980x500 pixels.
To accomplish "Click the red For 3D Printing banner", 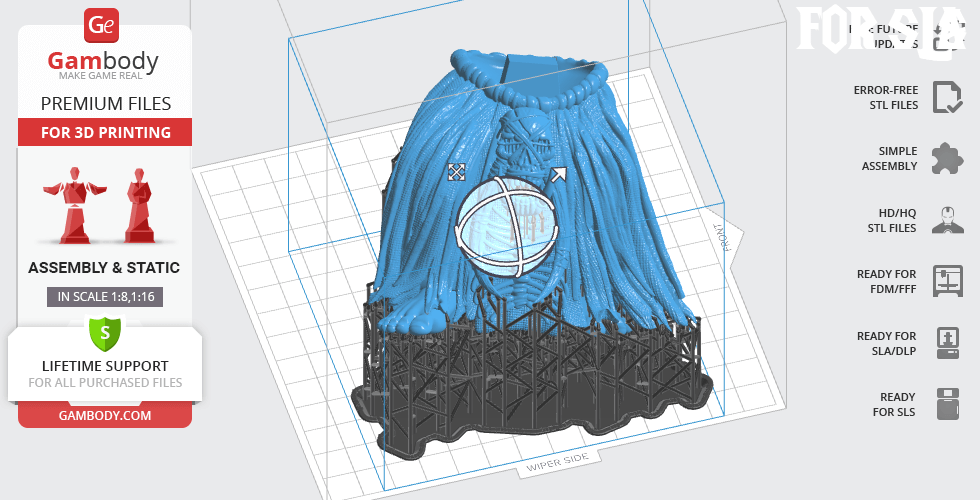I will [x=105, y=132].
